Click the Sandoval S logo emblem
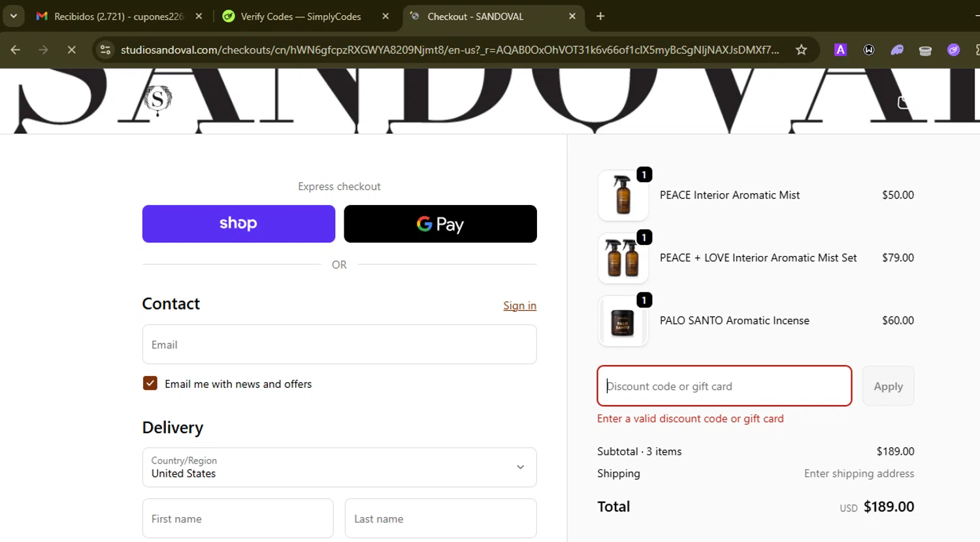This screenshot has width=980, height=542. (157, 100)
